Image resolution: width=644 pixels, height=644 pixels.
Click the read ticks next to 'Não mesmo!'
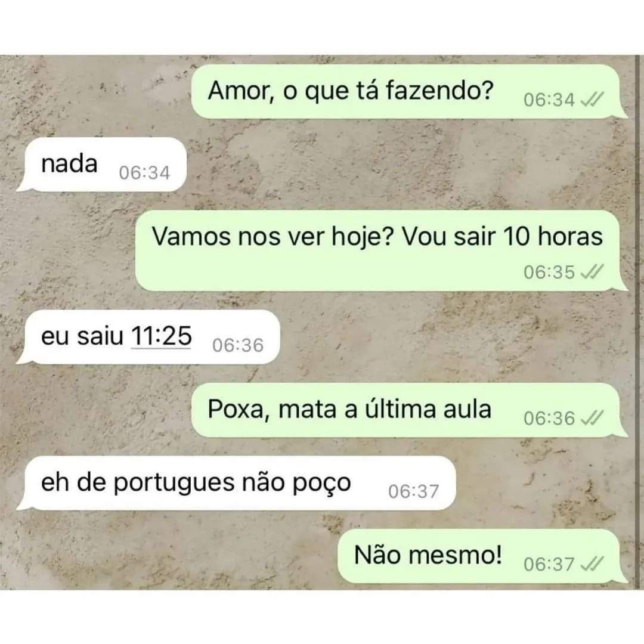point(592,563)
